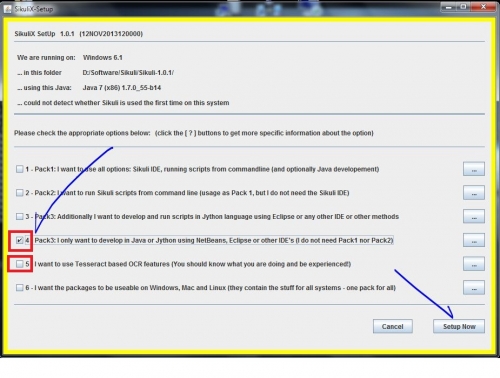Open info button for Tesseract OCR option
500x378 pixels.
[474, 264]
